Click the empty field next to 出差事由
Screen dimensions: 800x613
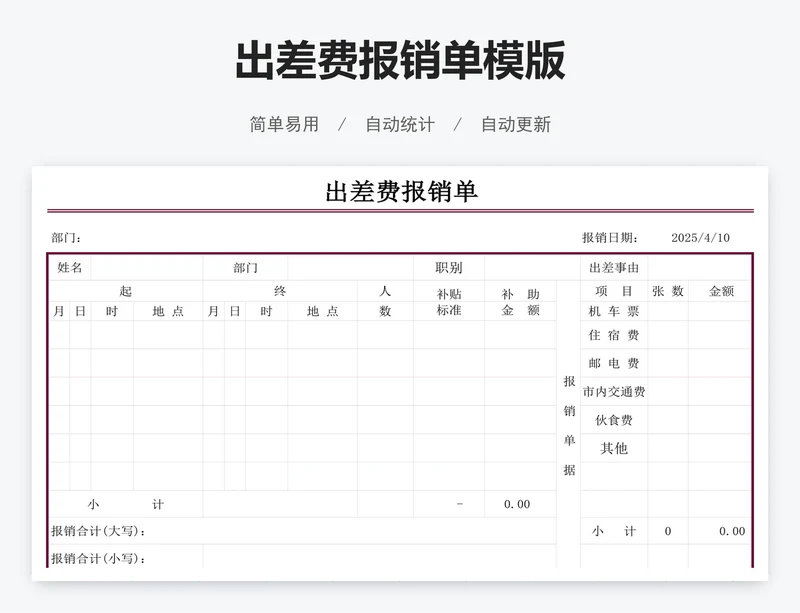point(699,267)
